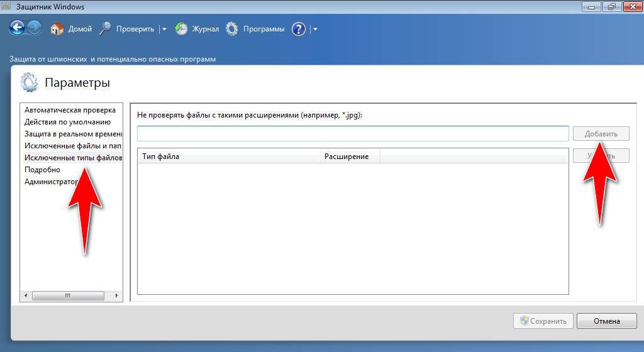This screenshot has height=352, width=644.
Task: Open Администратор settings section
Action: pos(51,182)
